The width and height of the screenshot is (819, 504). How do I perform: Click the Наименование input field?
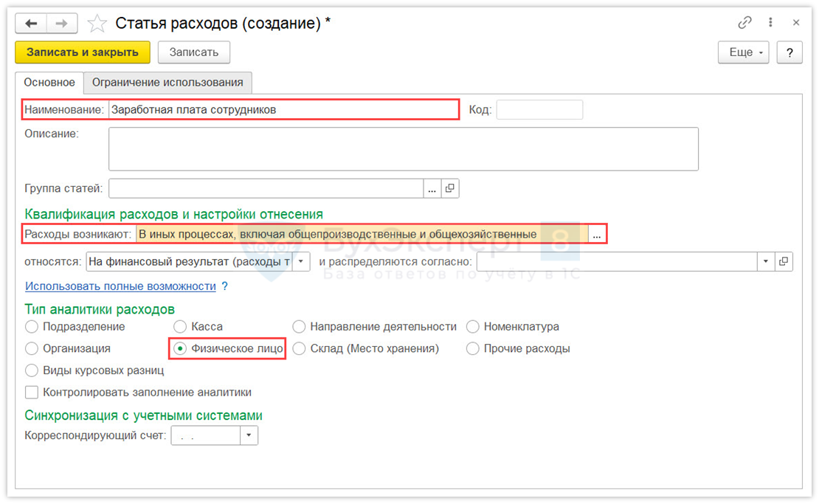click(283, 110)
